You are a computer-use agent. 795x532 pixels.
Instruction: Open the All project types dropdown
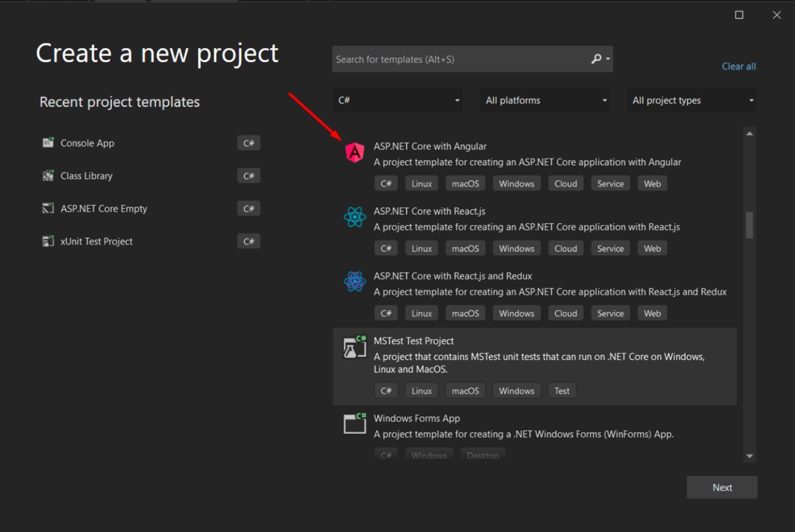(x=692, y=100)
